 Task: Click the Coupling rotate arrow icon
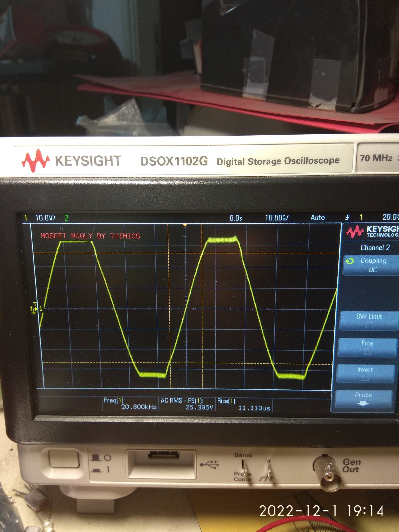pyautogui.click(x=350, y=261)
